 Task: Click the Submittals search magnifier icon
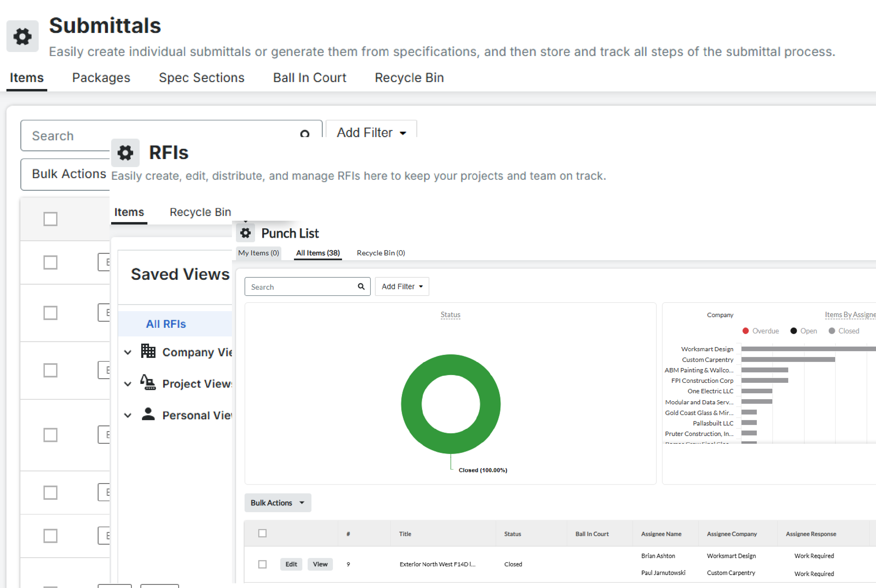coord(304,134)
